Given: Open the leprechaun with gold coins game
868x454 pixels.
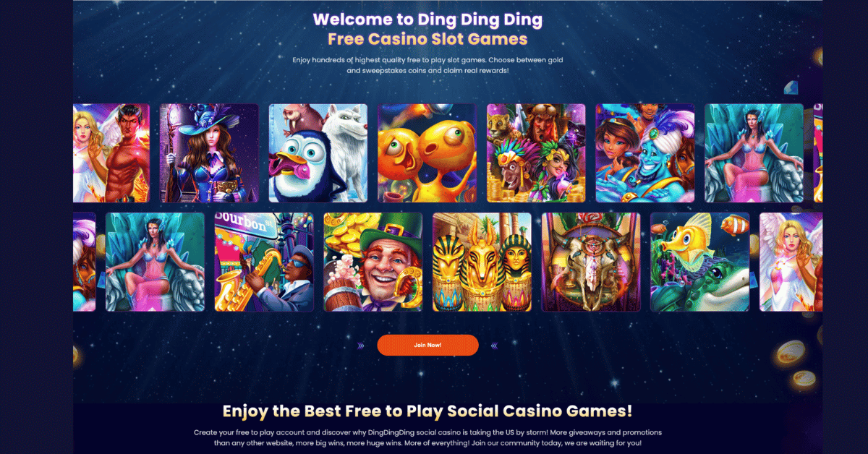Looking at the screenshot, I should (373, 262).
